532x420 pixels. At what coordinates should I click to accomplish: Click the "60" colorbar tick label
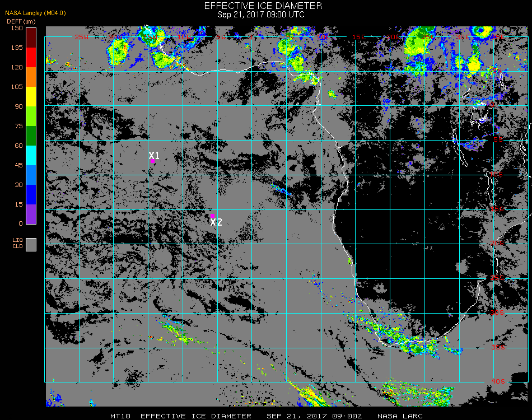[x=18, y=146]
